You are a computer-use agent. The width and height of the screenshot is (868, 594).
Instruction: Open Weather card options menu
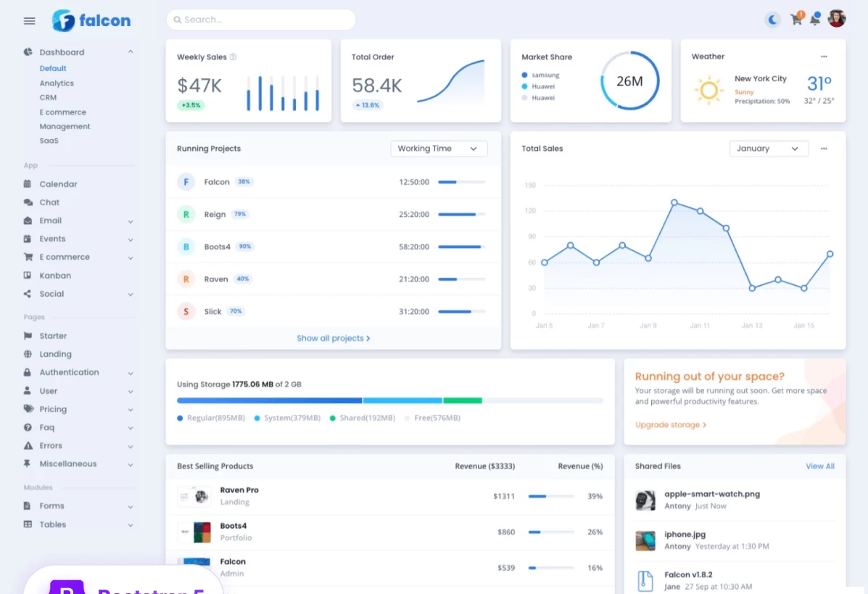824,57
